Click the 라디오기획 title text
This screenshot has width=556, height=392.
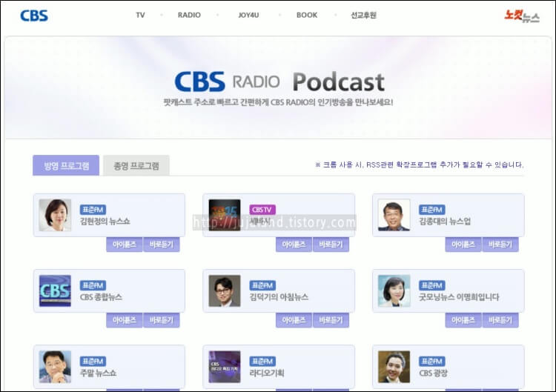click(267, 373)
